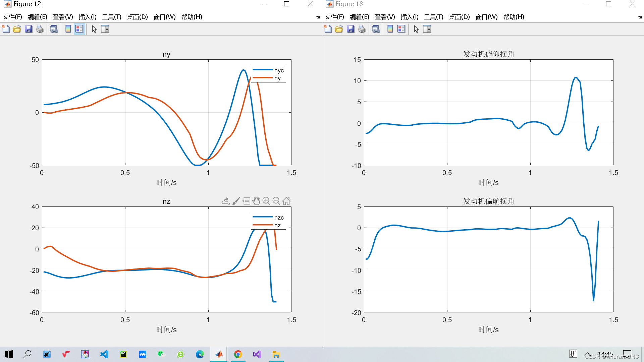Toggle Edit Plot arrow in Figure 12
This screenshot has width=644, height=362.
pos(94,29)
